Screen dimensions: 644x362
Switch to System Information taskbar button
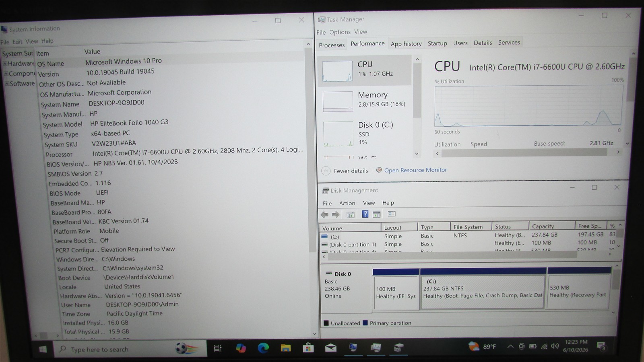pyautogui.click(x=353, y=348)
